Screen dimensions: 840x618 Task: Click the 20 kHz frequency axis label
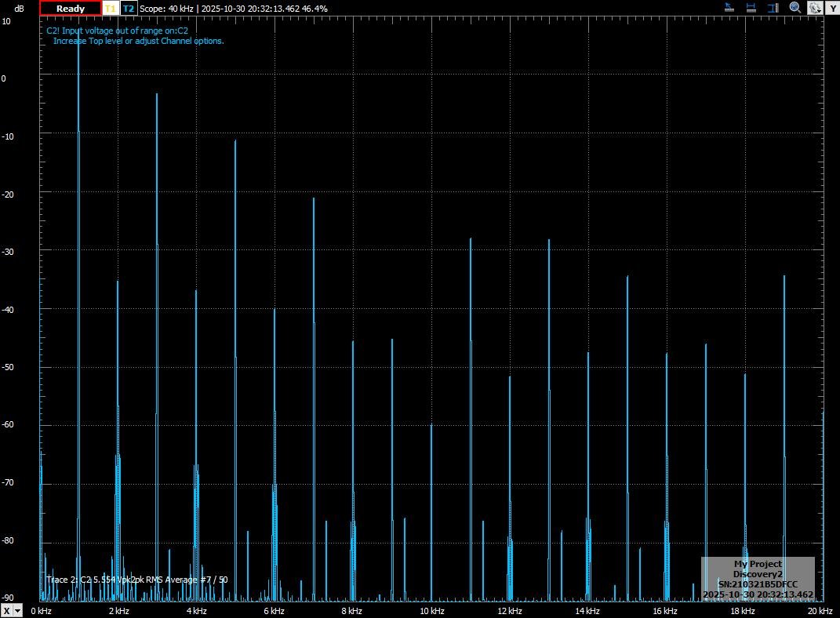pos(820,610)
